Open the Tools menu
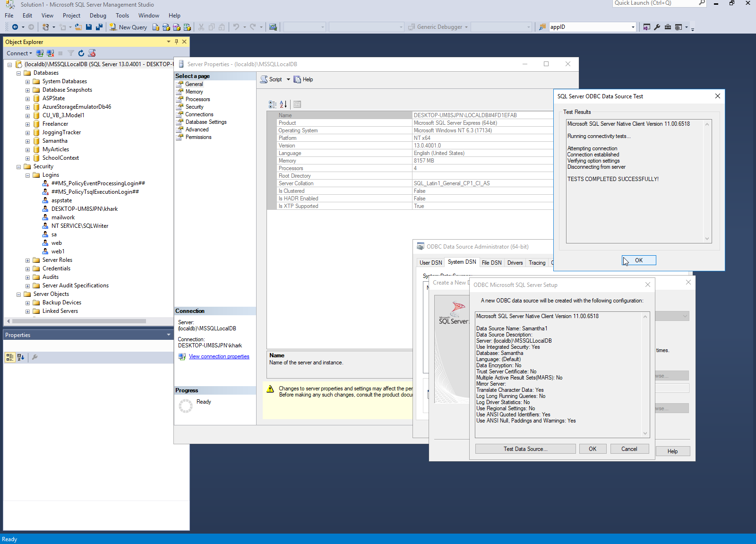 [x=122, y=15]
